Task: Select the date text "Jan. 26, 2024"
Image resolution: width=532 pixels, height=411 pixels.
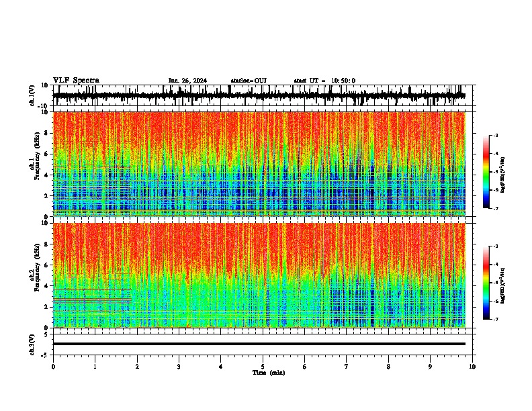Action: (187, 81)
